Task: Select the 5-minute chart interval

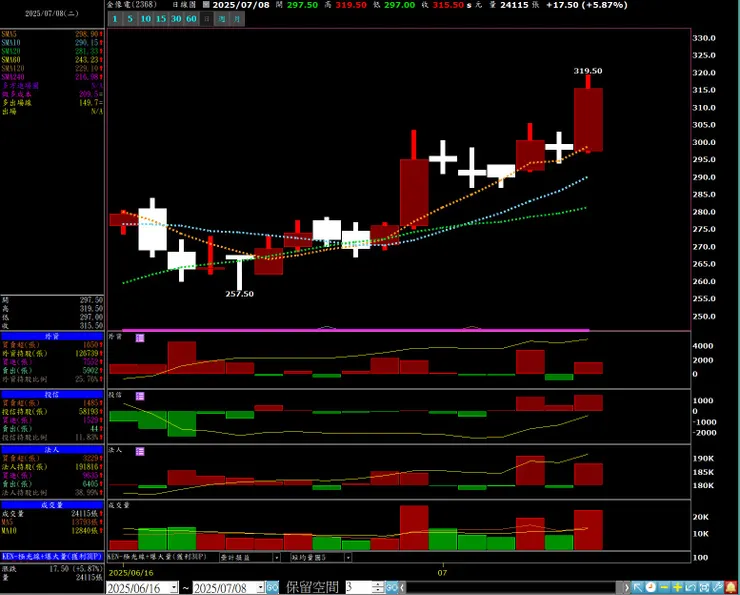Action: point(130,19)
